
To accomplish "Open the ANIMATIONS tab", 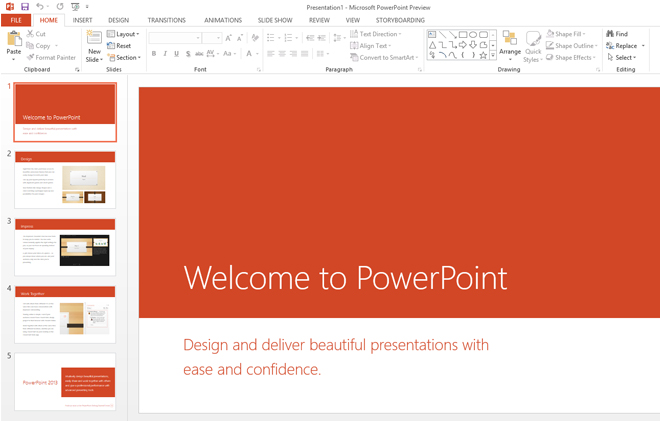I will click(223, 20).
